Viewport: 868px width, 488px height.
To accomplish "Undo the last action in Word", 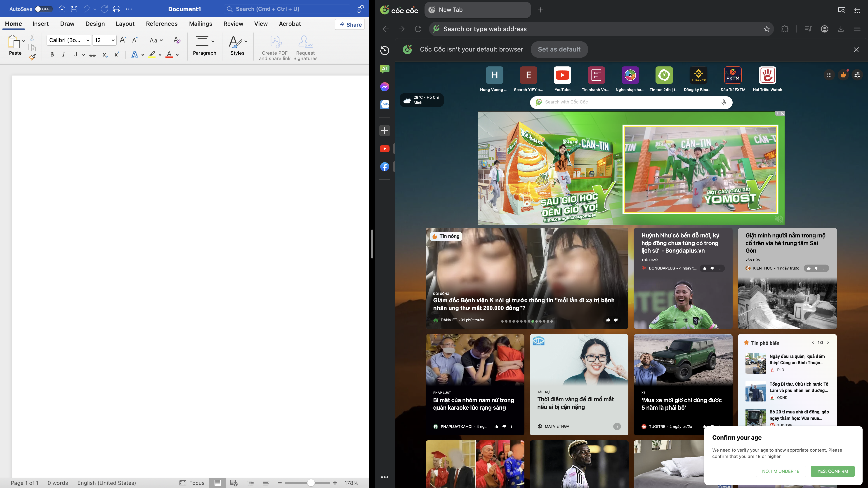I will click(87, 9).
